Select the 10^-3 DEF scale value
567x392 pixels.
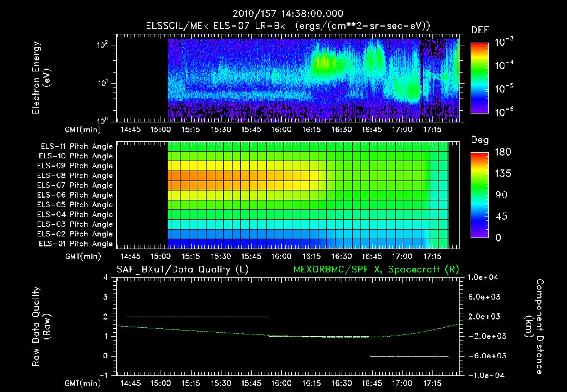[504, 42]
